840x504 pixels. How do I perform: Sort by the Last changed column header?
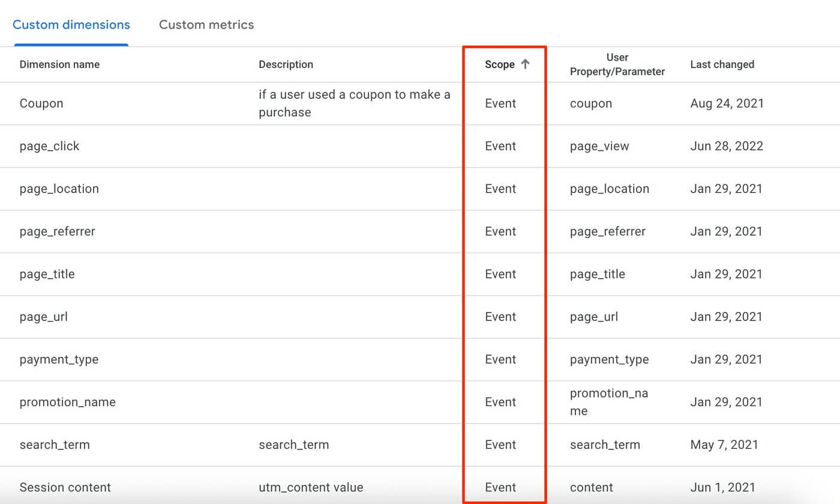click(722, 64)
